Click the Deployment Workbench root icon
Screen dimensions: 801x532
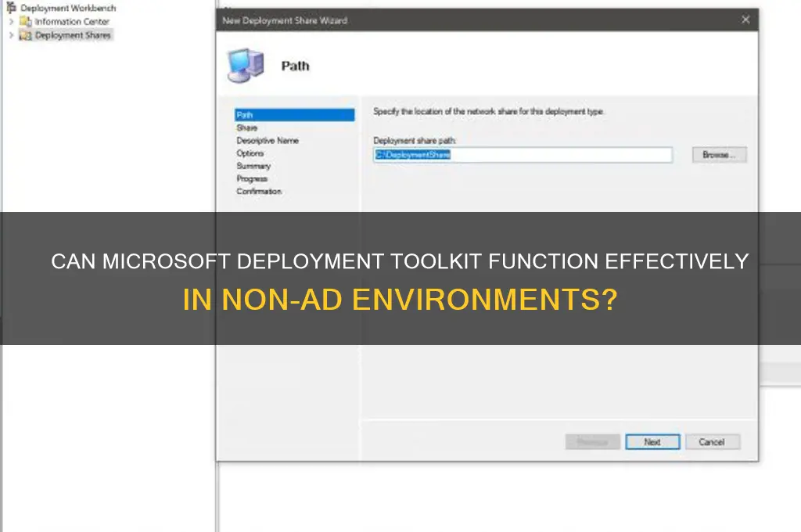click(x=11, y=8)
